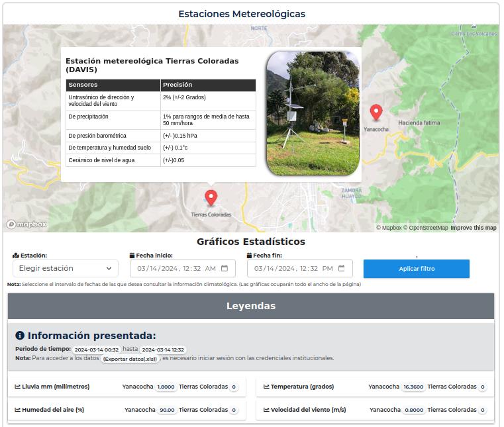Click the Yanacocha station map marker
Screen dimensions: 504x427
tap(376, 113)
